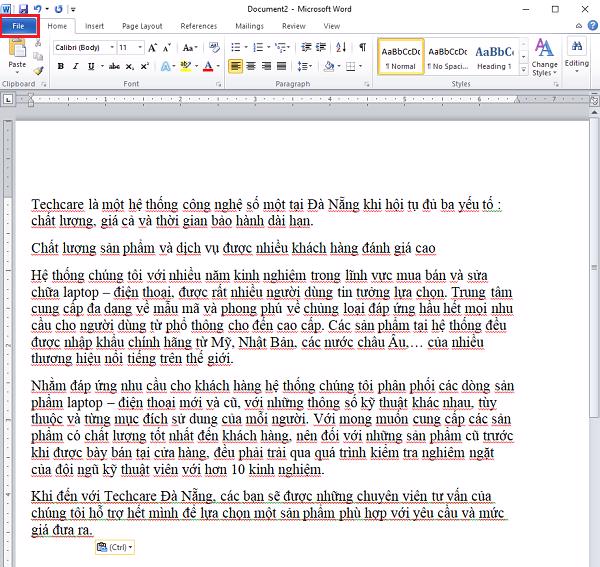This screenshot has width=600, height=567.
Task: Open the File tab
Action: click(x=21, y=26)
